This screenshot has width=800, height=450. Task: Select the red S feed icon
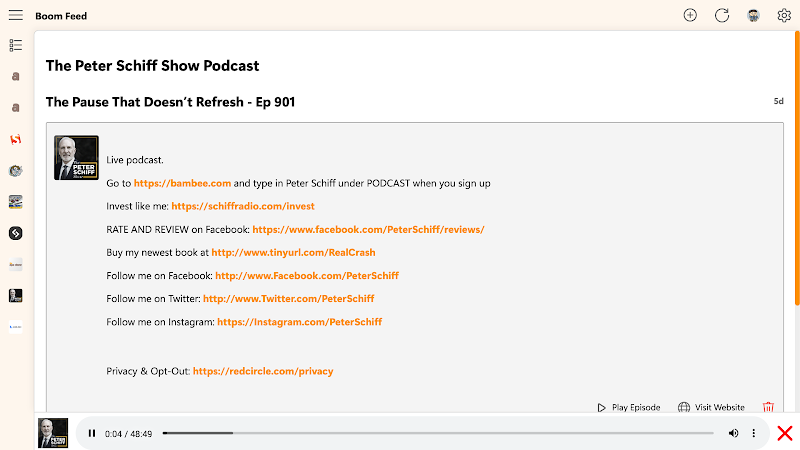(x=16, y=139)
